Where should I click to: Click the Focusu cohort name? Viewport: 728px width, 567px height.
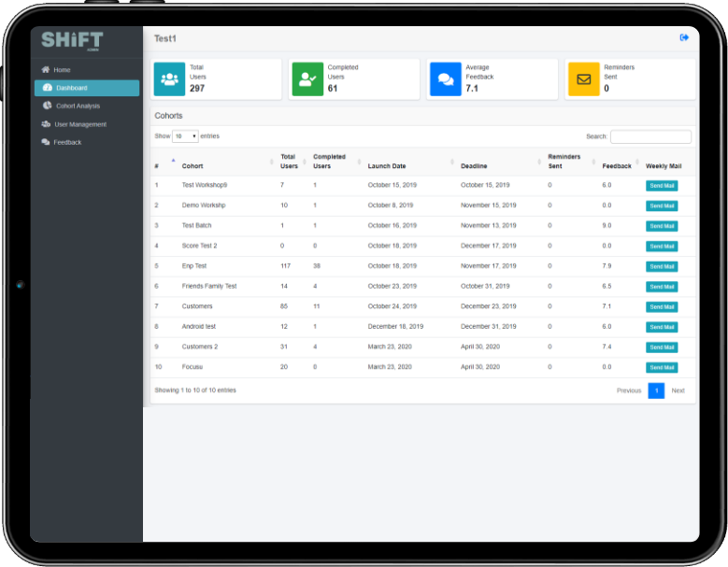pyautogui.click(x=193, y=367)
